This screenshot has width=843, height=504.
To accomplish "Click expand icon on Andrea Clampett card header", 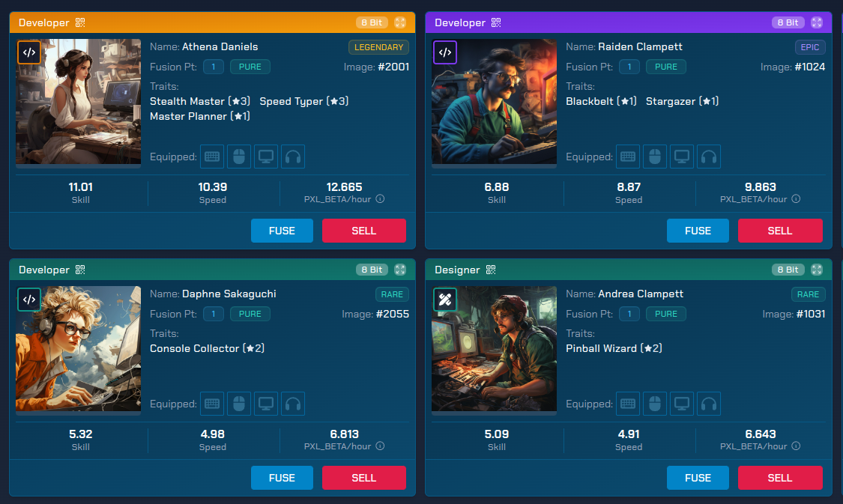I will (816, 270).
